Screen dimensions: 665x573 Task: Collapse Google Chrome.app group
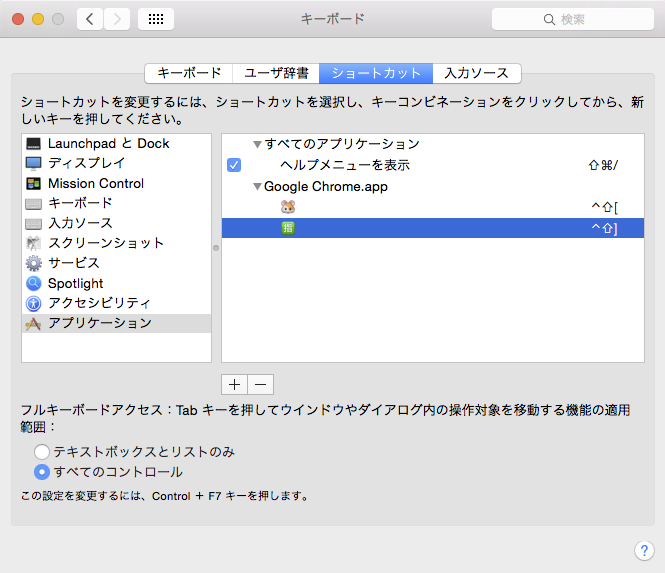257,187
